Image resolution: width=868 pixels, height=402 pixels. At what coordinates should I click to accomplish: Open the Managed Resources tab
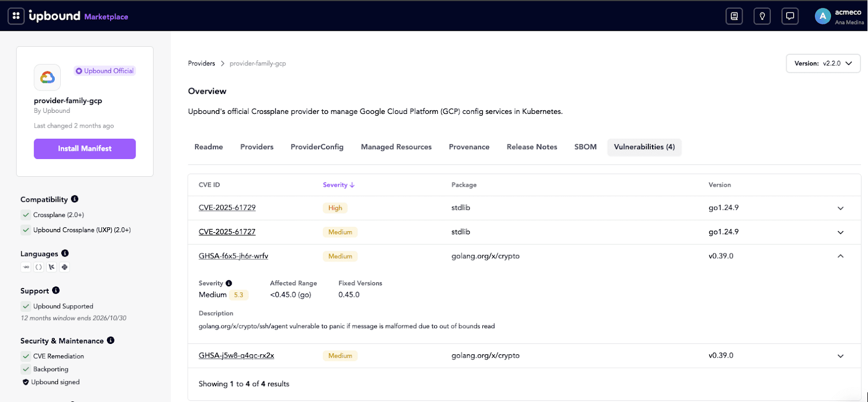point(396,147)
